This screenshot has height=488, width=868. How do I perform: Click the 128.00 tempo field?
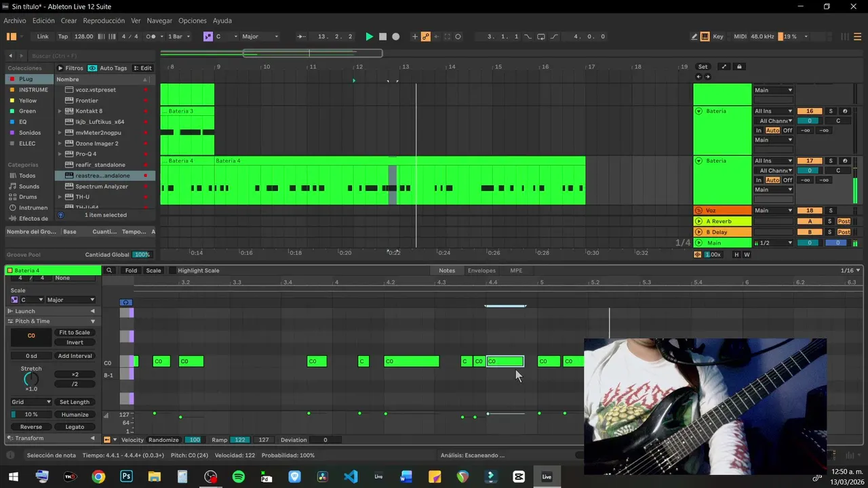pyautogui.click(x=83, y=37)
